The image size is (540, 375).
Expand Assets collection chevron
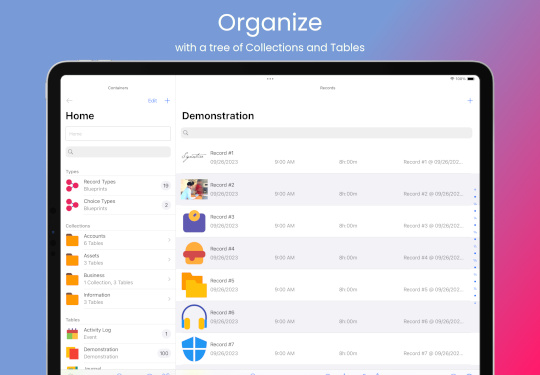(169, 259)
